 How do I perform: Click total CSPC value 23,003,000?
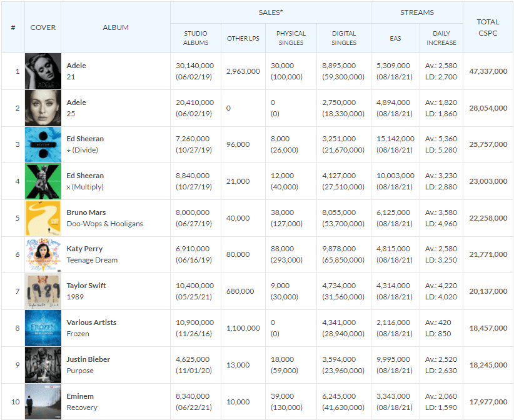click(488, 181)
